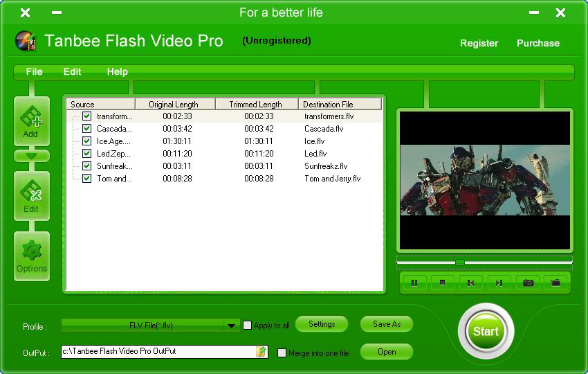
Task: Take a snapshot with camera icon
Action: coord(528,283)
